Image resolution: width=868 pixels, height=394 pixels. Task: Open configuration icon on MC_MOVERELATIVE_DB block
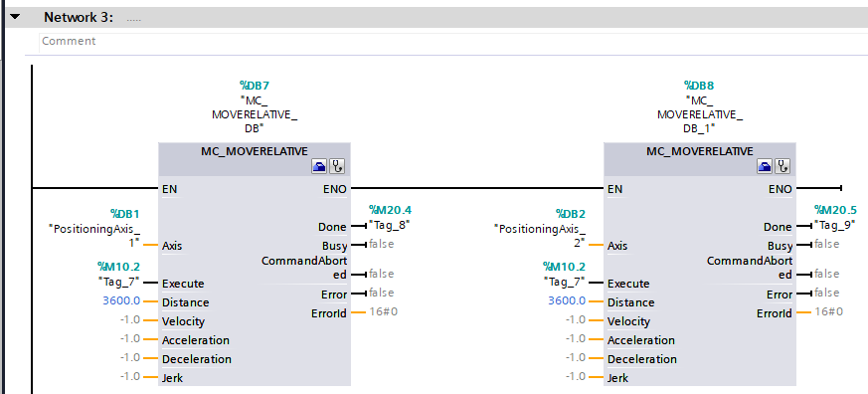[x=319, y=166]
